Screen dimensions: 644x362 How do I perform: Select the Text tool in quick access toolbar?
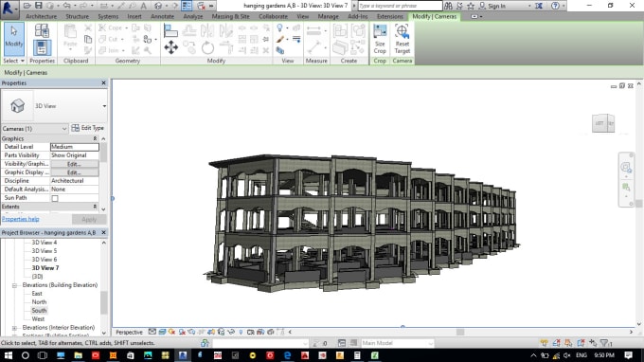tap(143, 6)
